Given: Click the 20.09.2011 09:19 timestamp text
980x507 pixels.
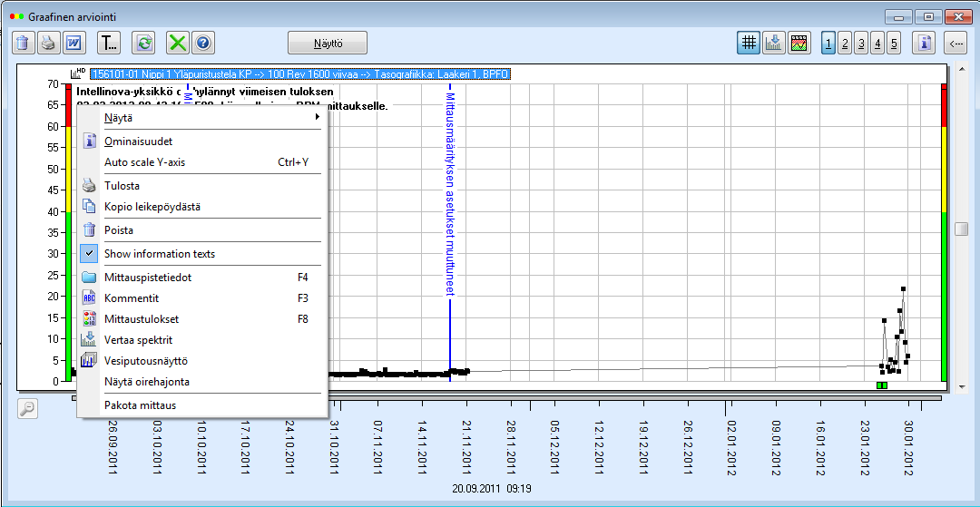Looking at the screenshot, I should (x=491, y=488).
